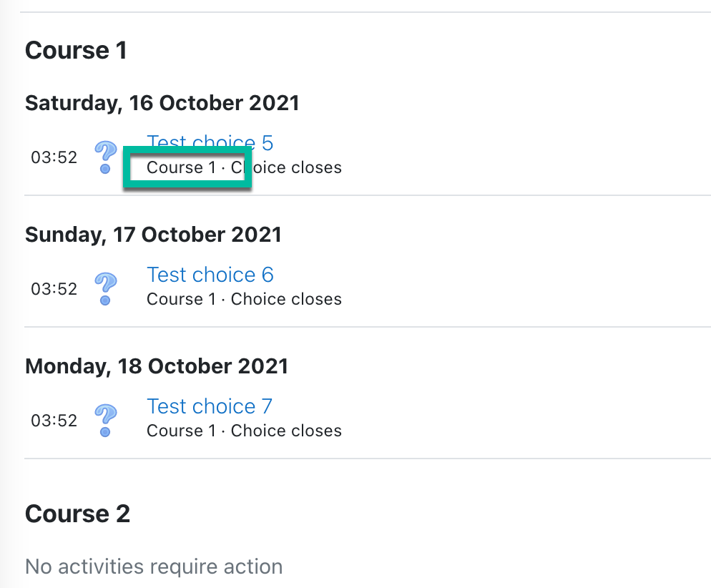The image size is (711, 588).
Task: Click 'Course 1 · Choice closes' under Test choice 7
Action: pos(244,431)
